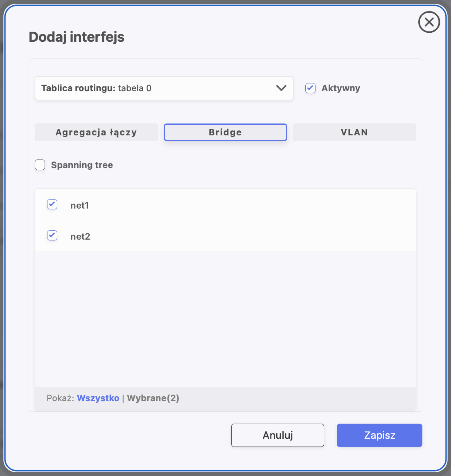Click the Dodaj interfejs dialog heading
This screenshot has width=451, height=476.
[77, 37]
